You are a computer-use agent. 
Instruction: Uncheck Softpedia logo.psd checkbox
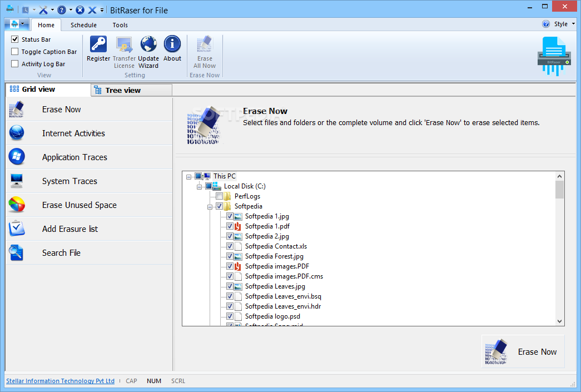[230, 316]
